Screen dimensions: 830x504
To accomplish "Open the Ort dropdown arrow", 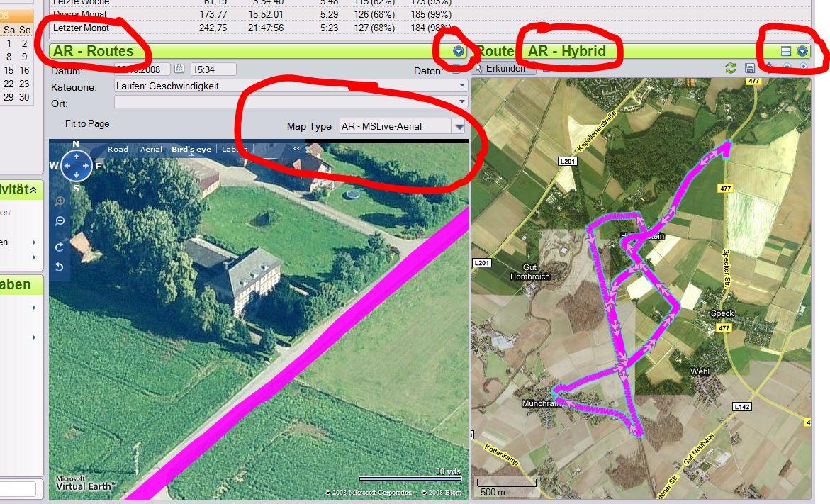I will pos(462,101).
